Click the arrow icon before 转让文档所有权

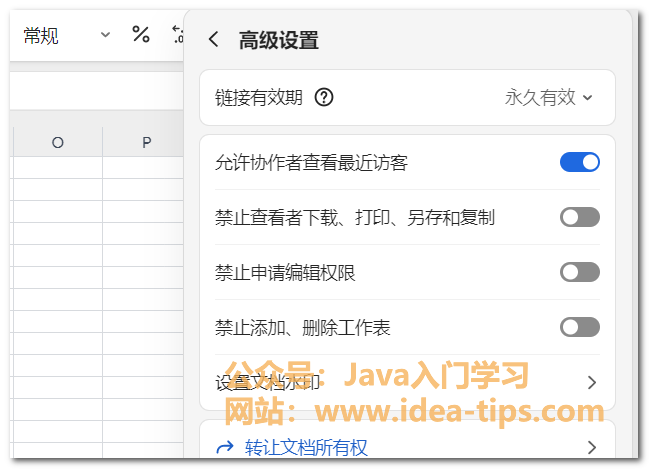224,447
